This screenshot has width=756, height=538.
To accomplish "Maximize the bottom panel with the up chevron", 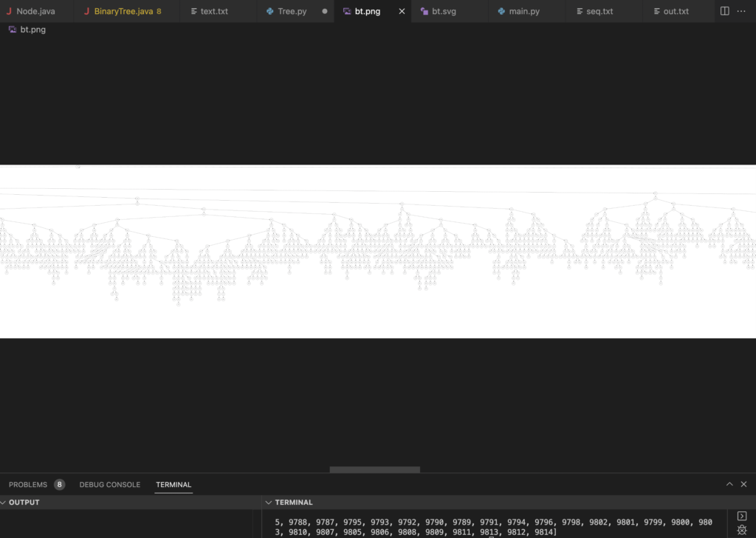I will click(729, 484).
